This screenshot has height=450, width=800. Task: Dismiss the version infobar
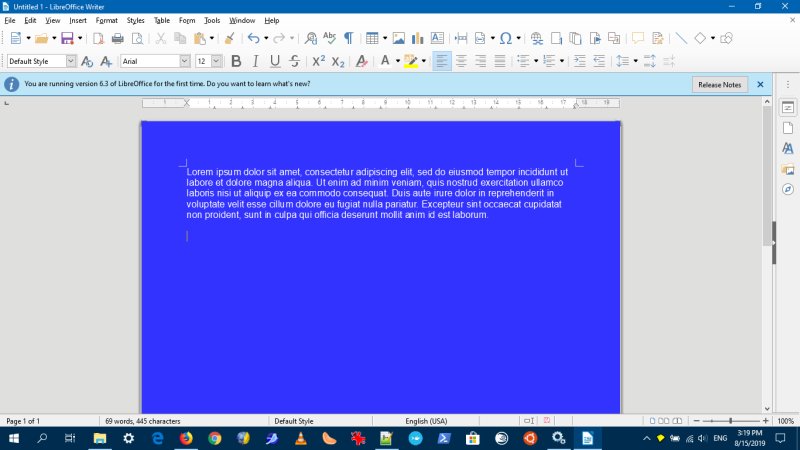coord(760,85)
